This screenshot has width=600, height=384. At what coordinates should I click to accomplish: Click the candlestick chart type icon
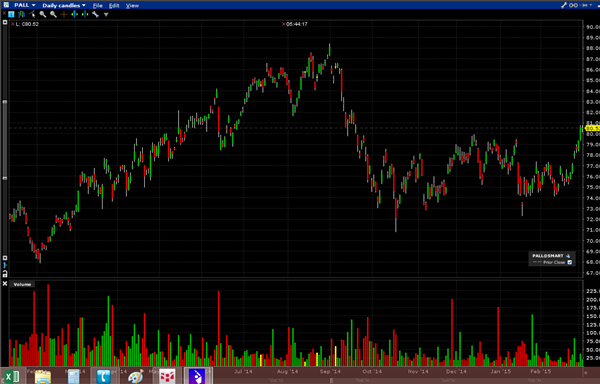point(21,15)
